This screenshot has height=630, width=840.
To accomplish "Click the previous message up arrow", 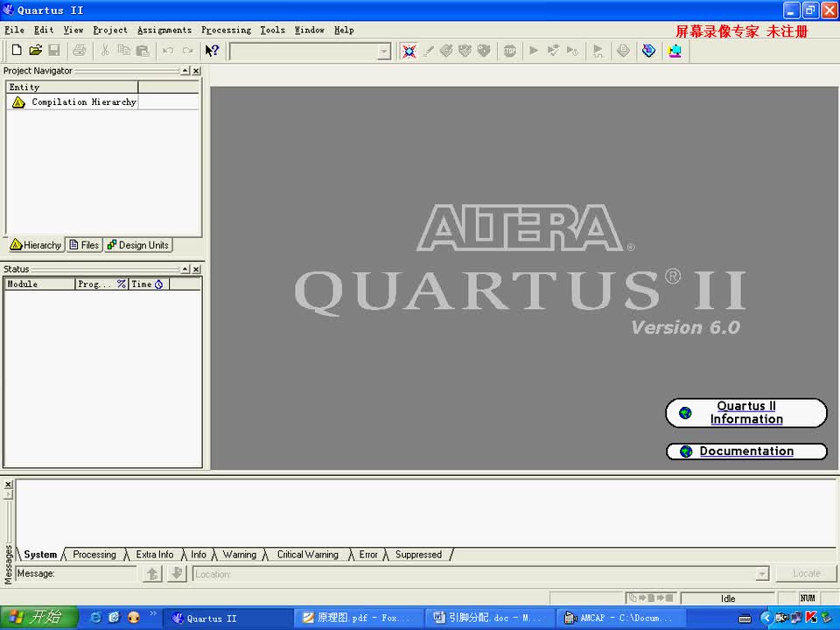I will point(152,574).
